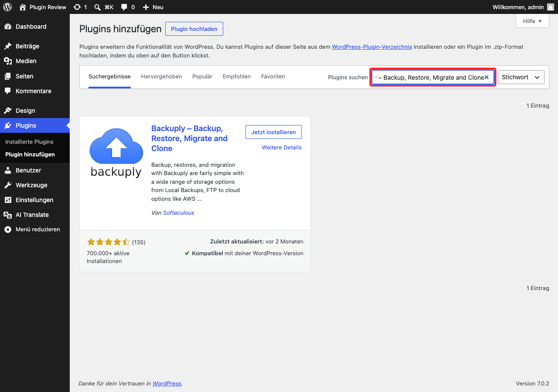Open the Backuply plugin title link
This screenshot has width=558, height=392.
click(189, 139)
